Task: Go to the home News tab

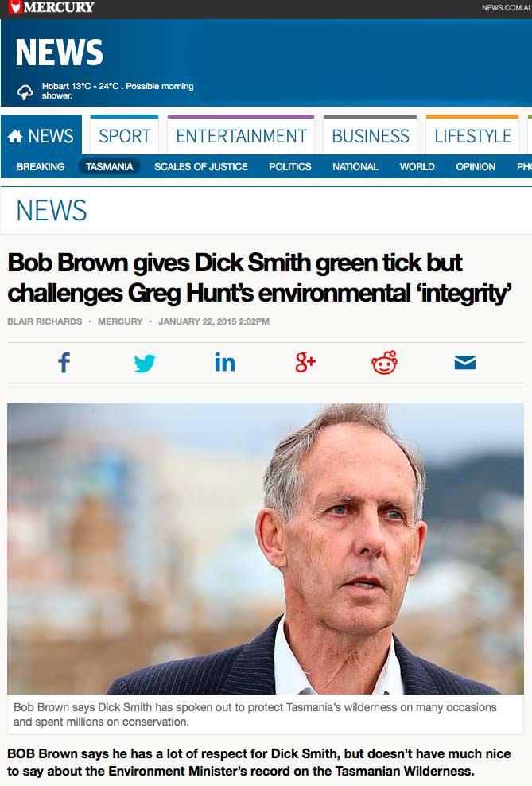Action: (41, 136)
